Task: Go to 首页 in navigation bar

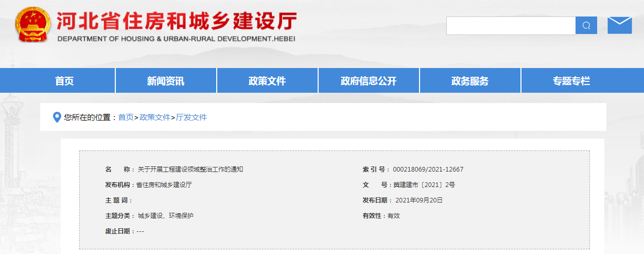Action: tap(64, 81)
